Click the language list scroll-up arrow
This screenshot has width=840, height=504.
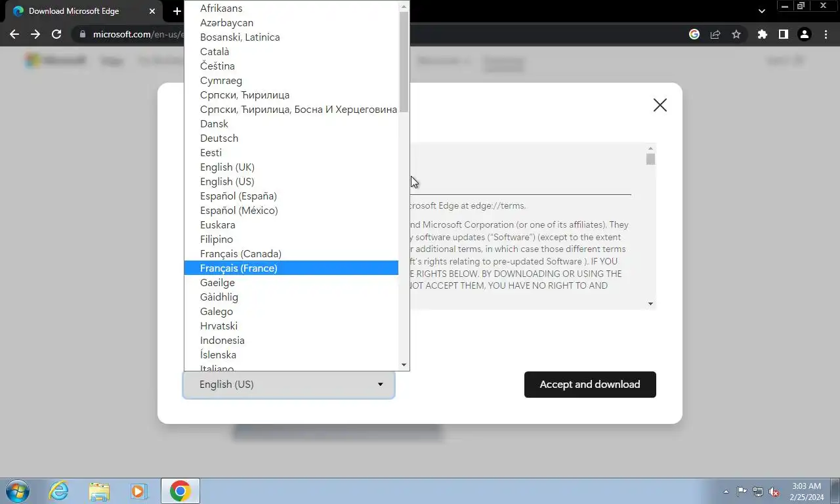tap(404, 6)
